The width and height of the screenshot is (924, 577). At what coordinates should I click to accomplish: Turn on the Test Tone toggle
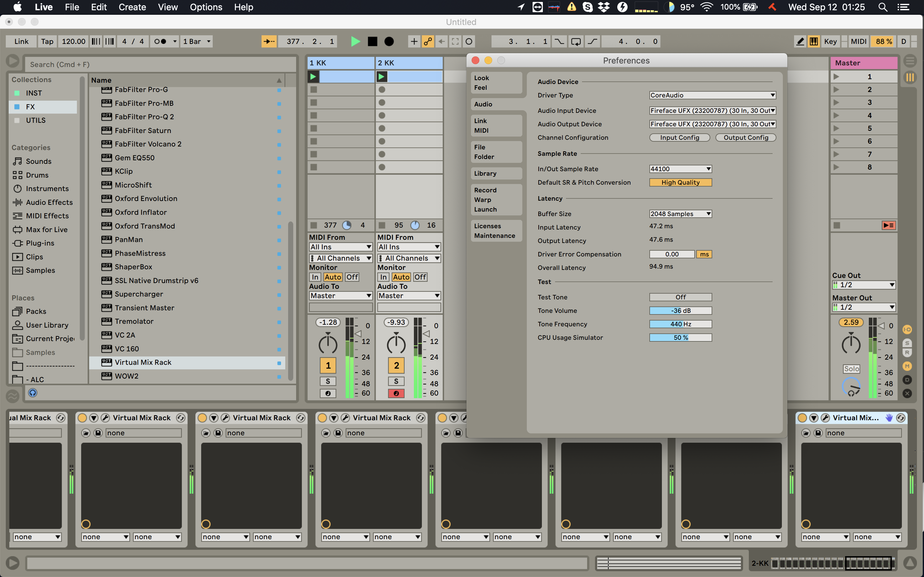pyautogui.click(x=680, y=297)
